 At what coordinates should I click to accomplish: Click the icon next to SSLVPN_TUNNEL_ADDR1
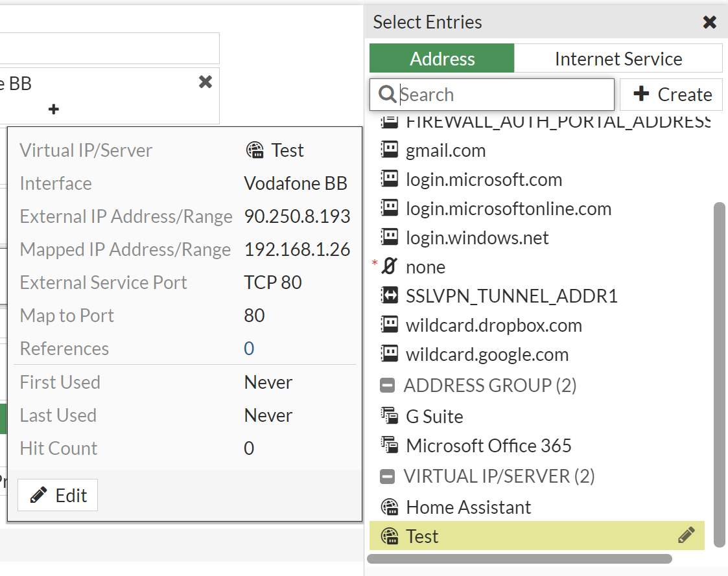pyautogui.click(x=390, y=295)
